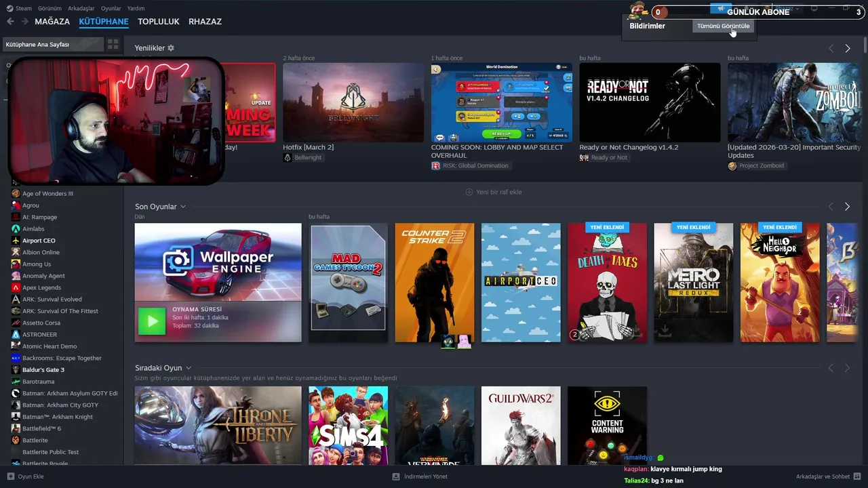Screen dimensions: 868x488
Task: Click the RISK: Global Domination tag icon
Action: (435, 165)
